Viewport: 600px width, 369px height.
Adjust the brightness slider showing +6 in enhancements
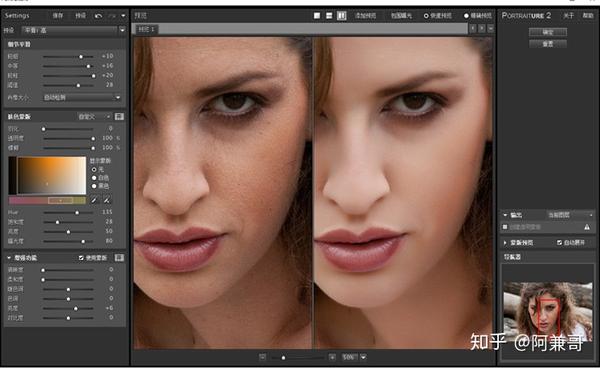click(x=68, y=308)
